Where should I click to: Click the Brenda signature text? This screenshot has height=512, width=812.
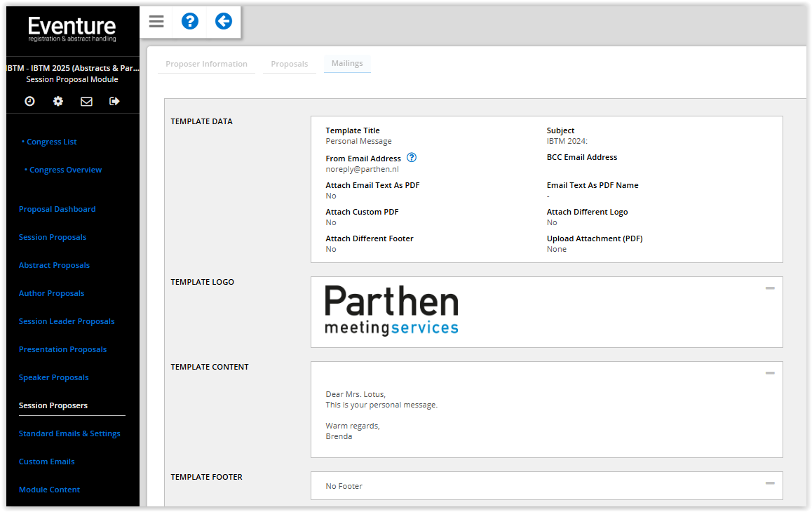tap(339, 436)
